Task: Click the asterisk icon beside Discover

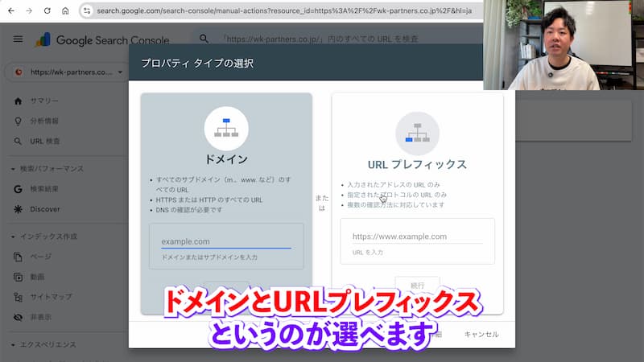Action: coord(18,209)
